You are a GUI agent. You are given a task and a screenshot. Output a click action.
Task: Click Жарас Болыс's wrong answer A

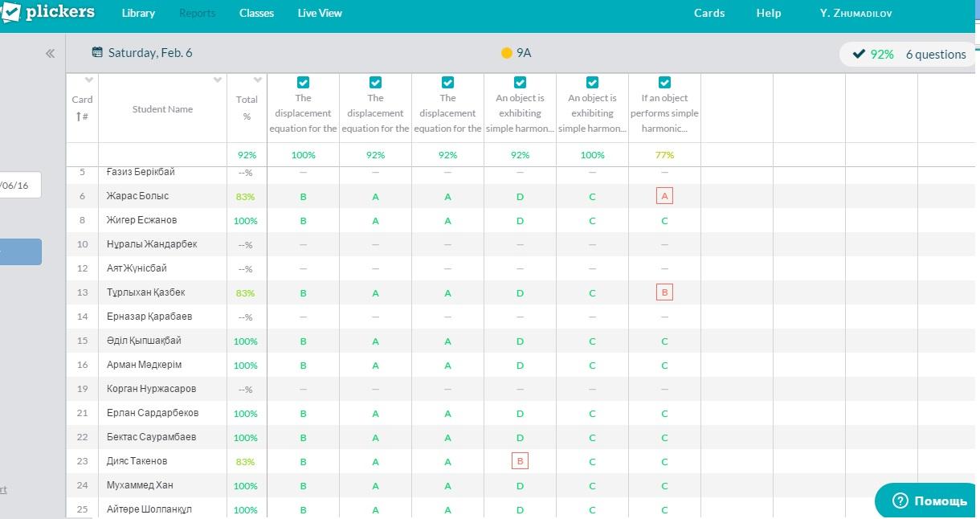tap(664, 196)
